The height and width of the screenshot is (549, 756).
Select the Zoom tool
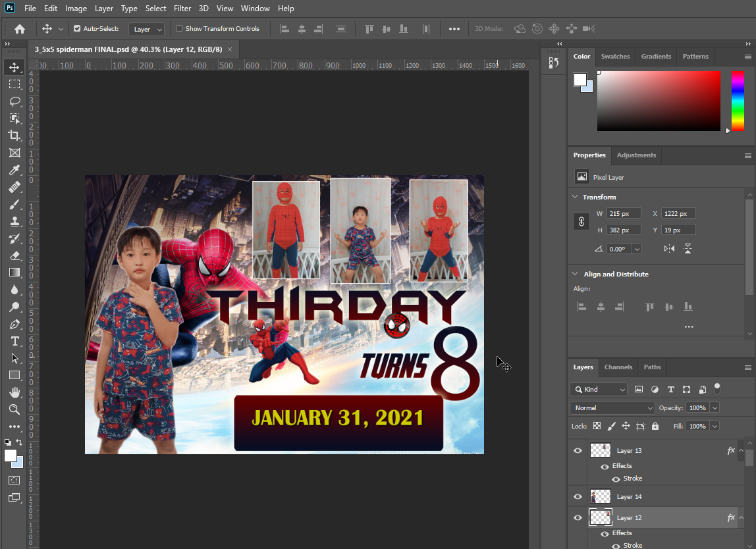(x=14, y=409)
